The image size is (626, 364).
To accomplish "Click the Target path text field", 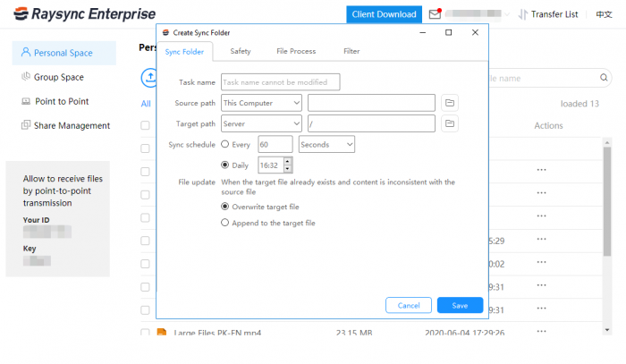I will (x=371, y=123).
